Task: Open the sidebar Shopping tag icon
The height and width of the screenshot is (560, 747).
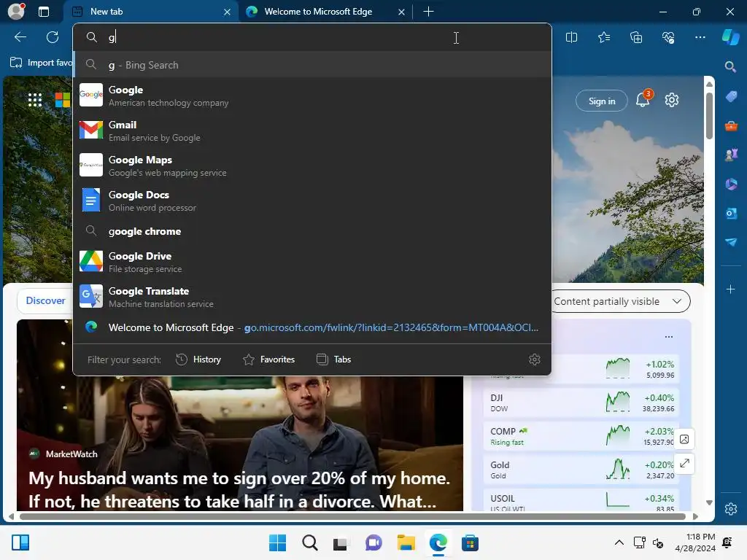Action: pos(731,97)
